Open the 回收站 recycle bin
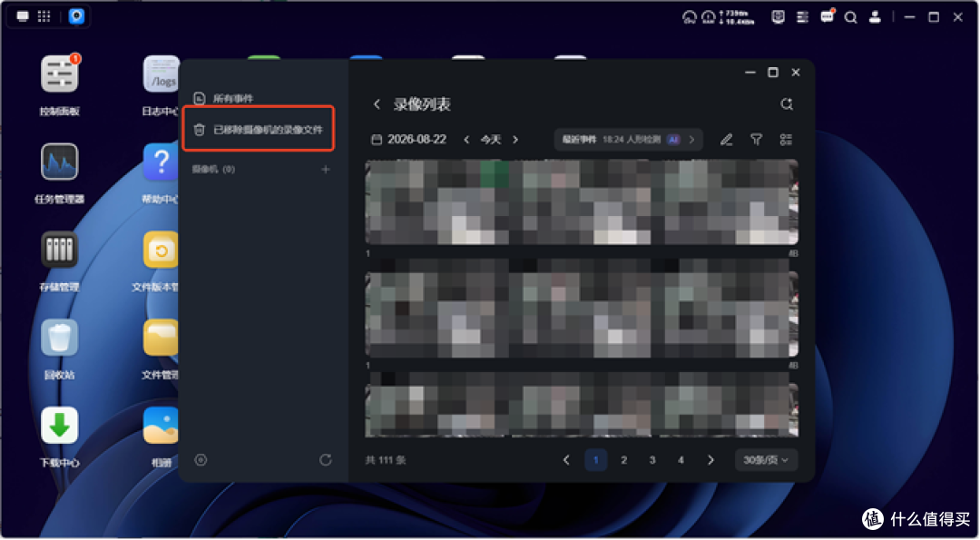 click(59, 339)
